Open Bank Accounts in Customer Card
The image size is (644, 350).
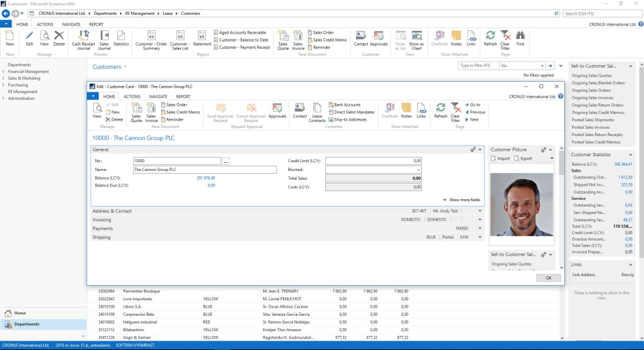(x=344, y=105)
